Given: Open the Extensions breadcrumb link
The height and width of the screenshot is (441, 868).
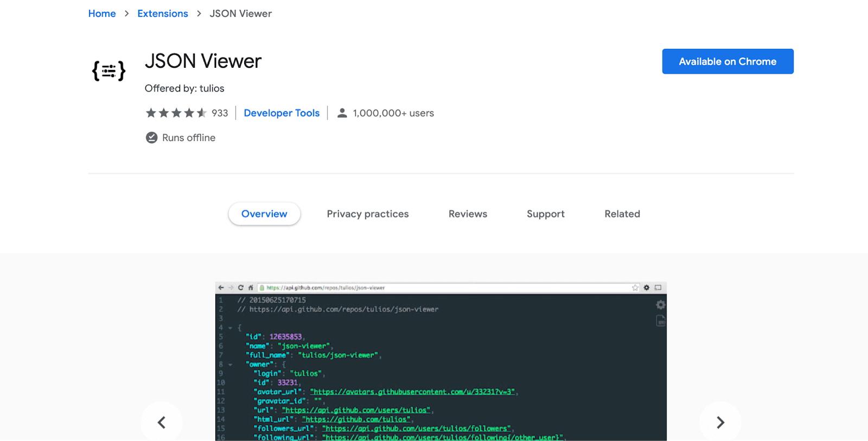Looking at the screenshot, I should [163, 14].
